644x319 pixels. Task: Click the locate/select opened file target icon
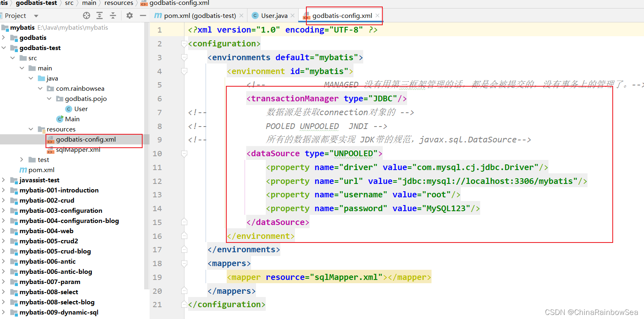(x=87, y=15)
